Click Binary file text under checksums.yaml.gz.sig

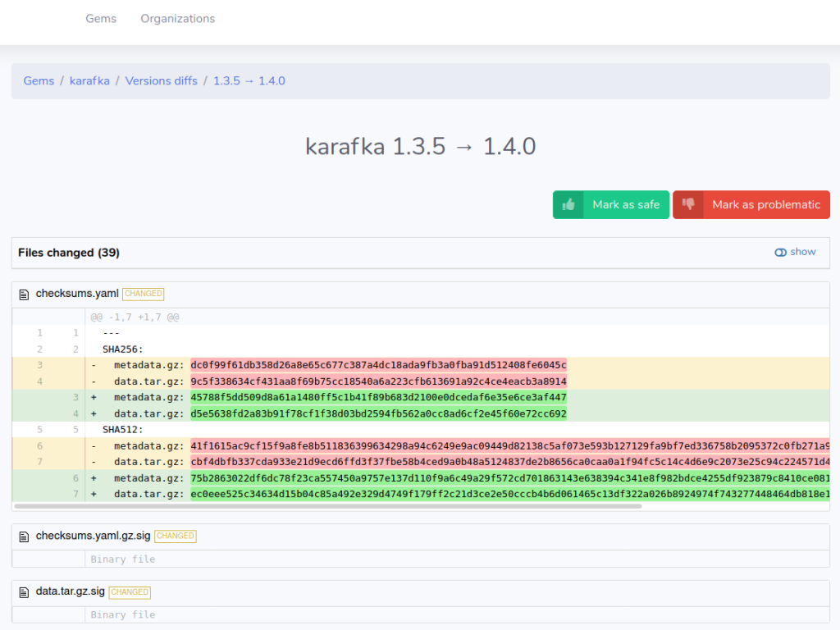(123, 559)
